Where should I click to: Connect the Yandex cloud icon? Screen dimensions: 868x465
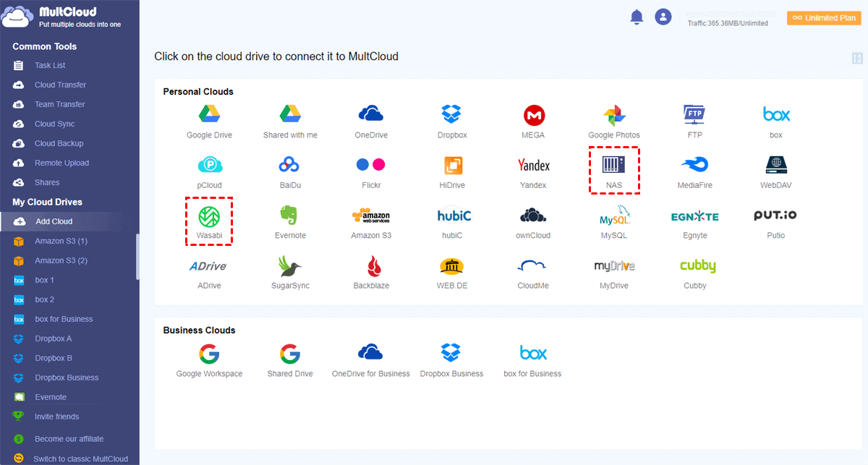(533, 165)
